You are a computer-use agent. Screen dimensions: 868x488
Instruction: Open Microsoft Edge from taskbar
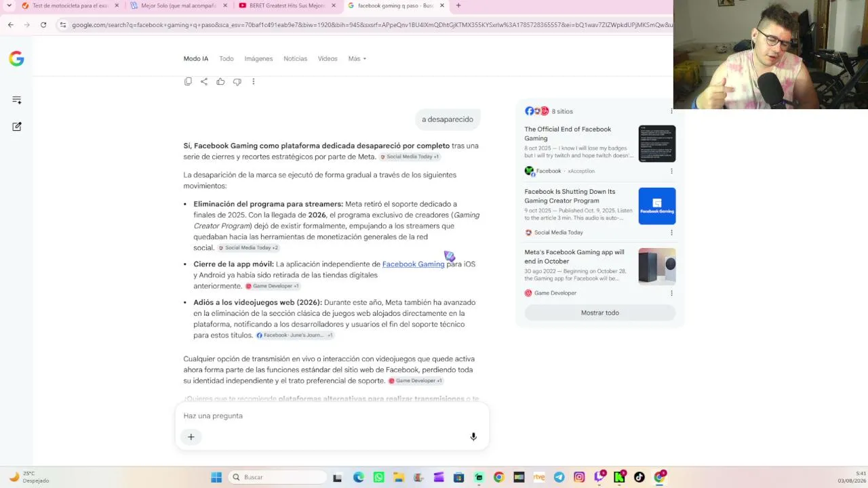(359, 477)
